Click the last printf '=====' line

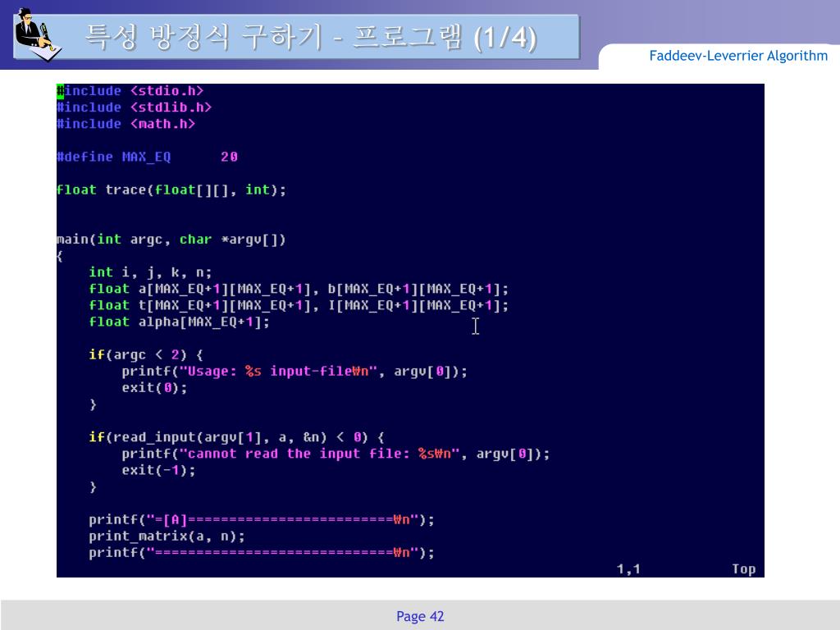(x=262, y=553)
